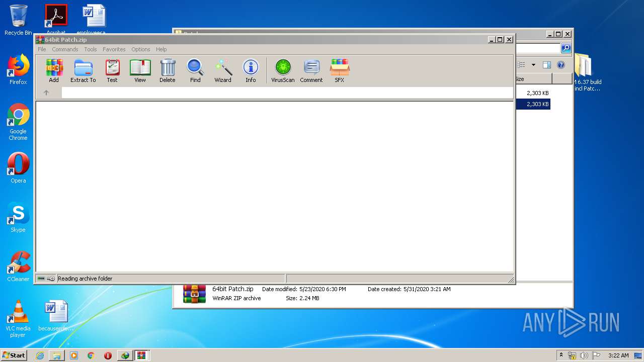Open Windows Explorer from the taskbar

pyautogui.click(x=57, y=355)
